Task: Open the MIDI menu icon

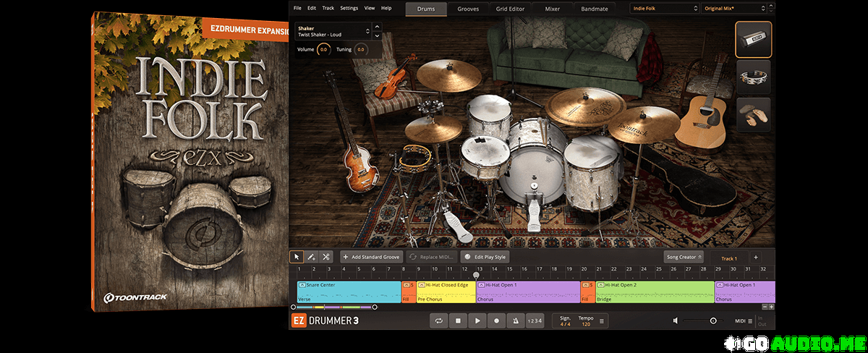Action: click(751, 320)
